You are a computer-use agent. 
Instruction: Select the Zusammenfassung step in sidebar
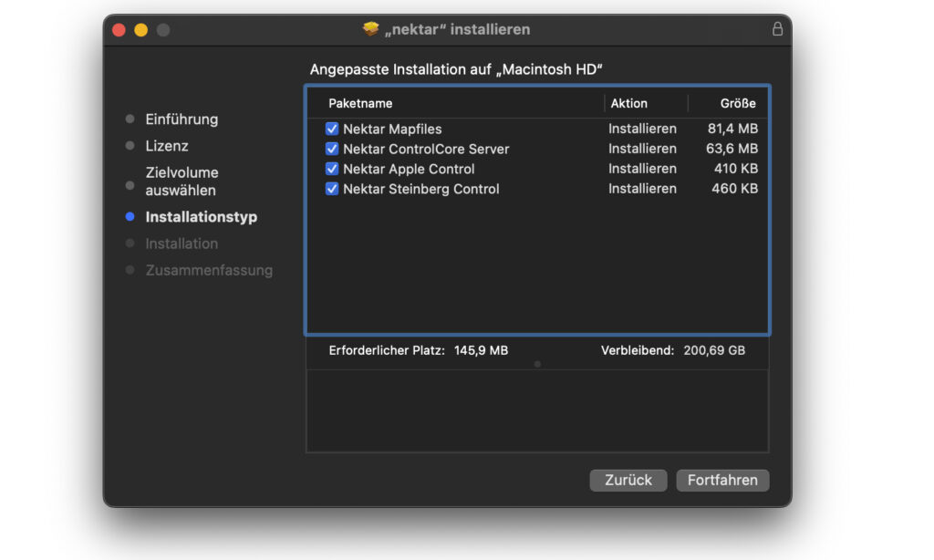[209, 271]
